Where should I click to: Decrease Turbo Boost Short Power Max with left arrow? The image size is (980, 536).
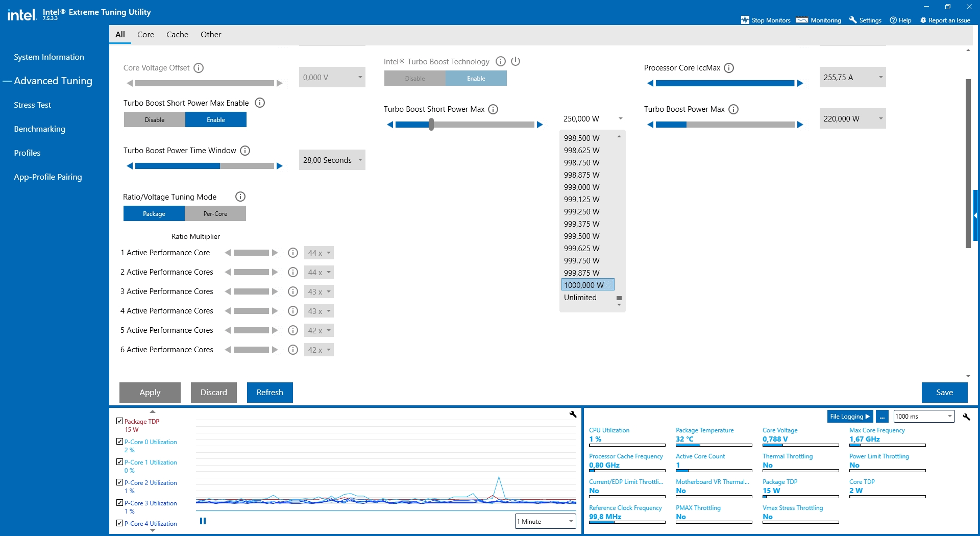[x=390, y=125]
